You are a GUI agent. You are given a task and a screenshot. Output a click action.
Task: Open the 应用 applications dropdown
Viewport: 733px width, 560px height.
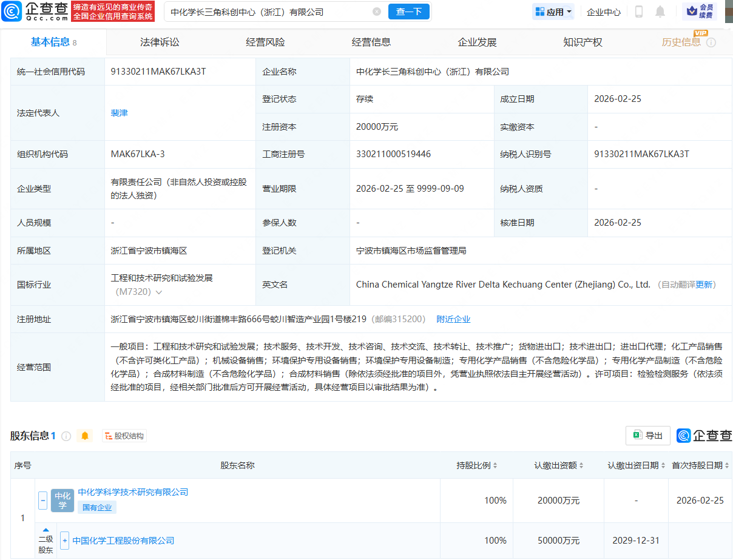click(553, 12)
